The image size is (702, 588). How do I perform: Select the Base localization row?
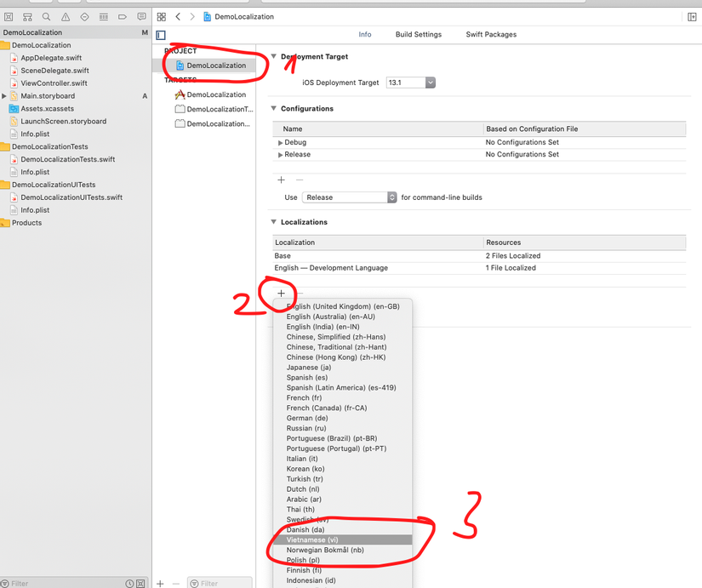tap(479, 256)
